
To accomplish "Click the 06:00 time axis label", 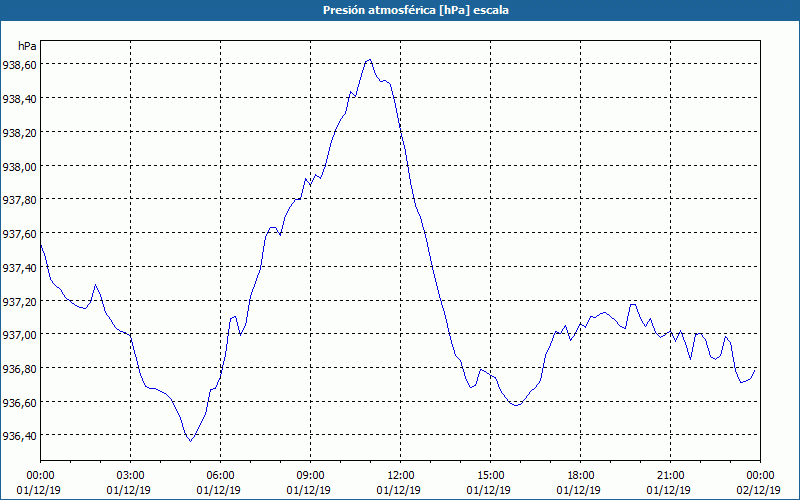I will (x=220, y=476).
